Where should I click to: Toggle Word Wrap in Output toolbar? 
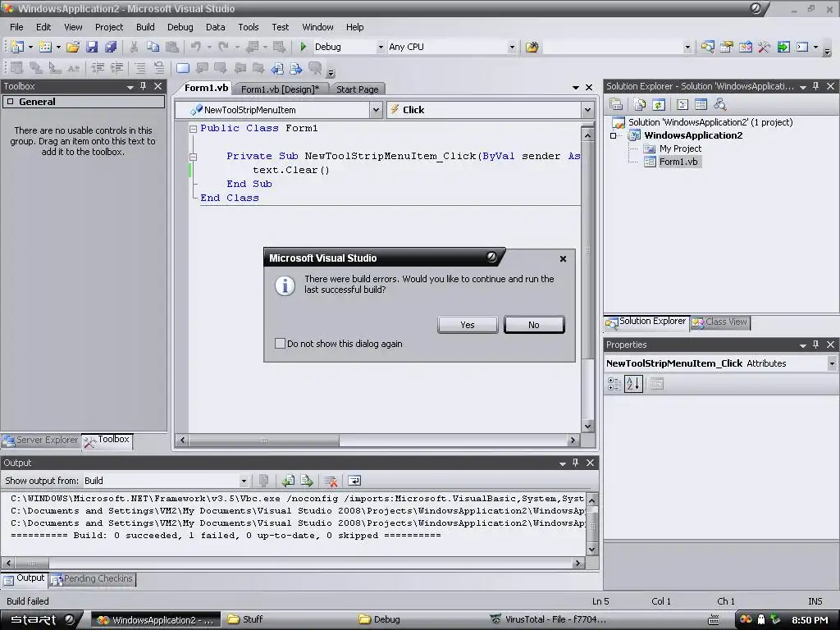pos(354,481)
